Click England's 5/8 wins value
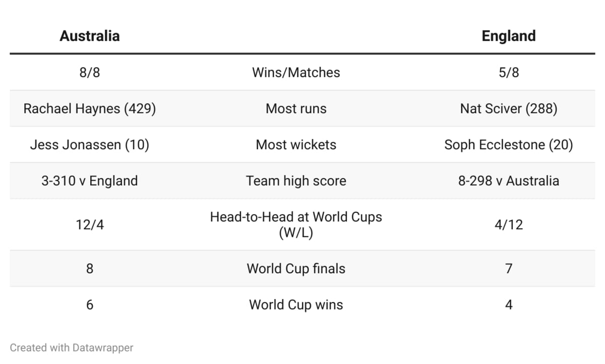605x364 pixels. pyautogui.click(x=509, y=72)
